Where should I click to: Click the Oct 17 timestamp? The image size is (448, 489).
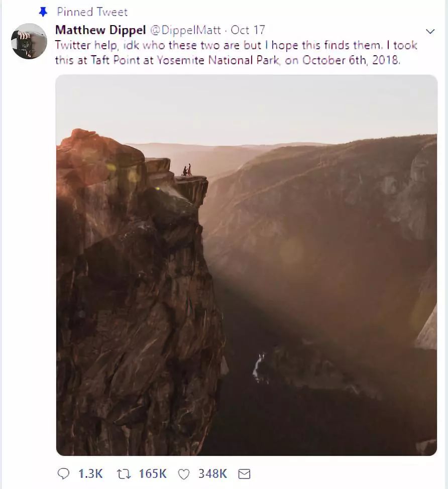click(x=248, y=30)
